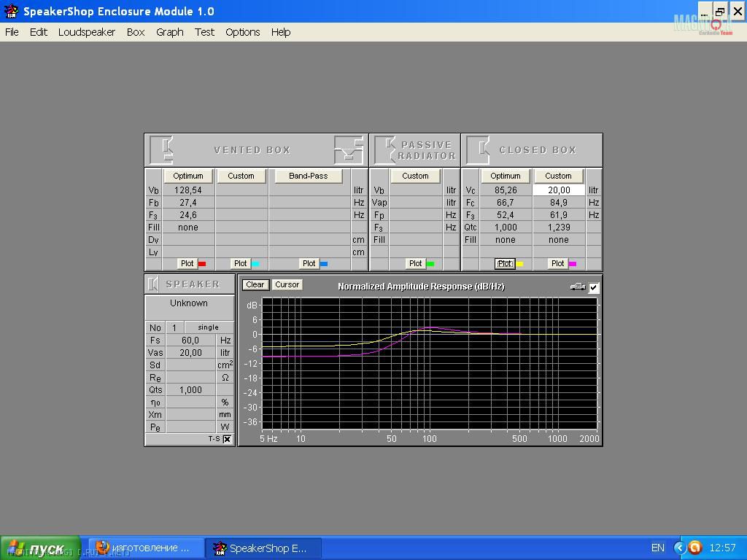Click the custom Qtc value 1,239
Viewport: 747px width, 560px height.
click(558, 227)
